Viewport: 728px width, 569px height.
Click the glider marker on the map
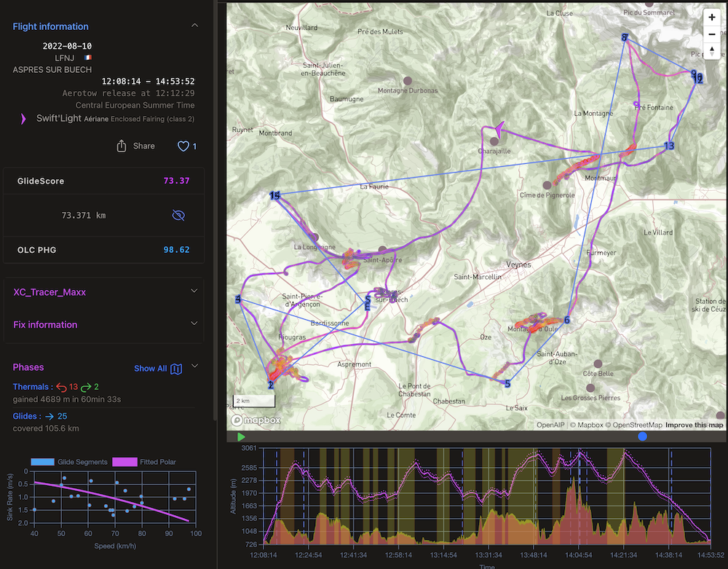click(x=499, y=128)
